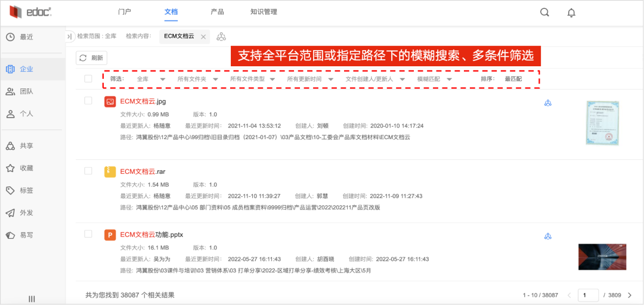Image resolution: width=644 pixels, height=305 pixels.
Task: Remove the ECM文档云 search tag
Action: [203, 36]
